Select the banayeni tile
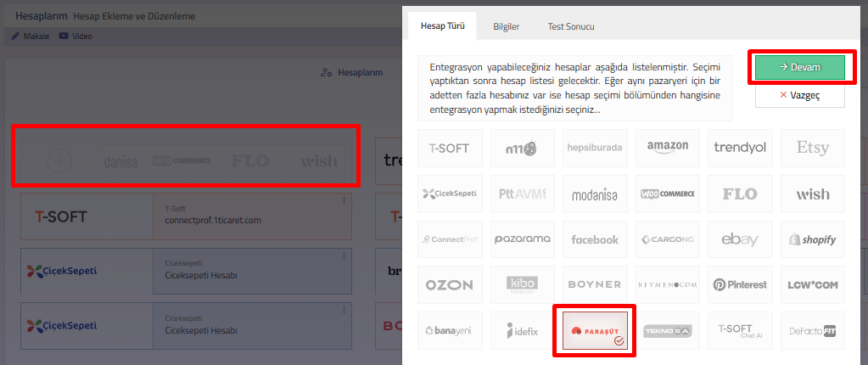868x365 pixels. click(x=450, y=331)
